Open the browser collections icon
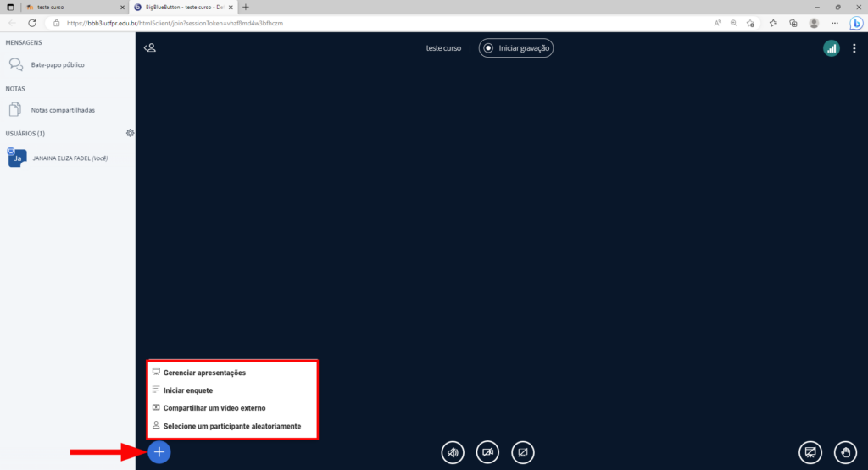 point(793,23)
